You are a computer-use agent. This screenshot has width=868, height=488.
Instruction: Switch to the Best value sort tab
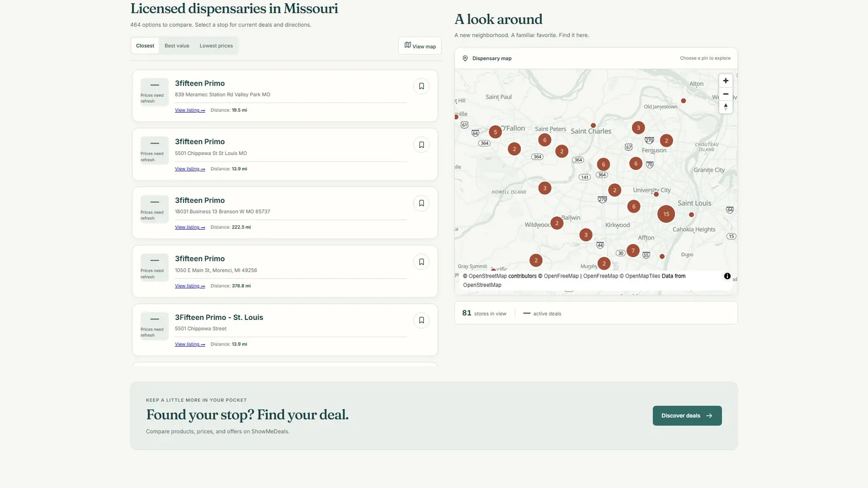click(x=177, y=46)
